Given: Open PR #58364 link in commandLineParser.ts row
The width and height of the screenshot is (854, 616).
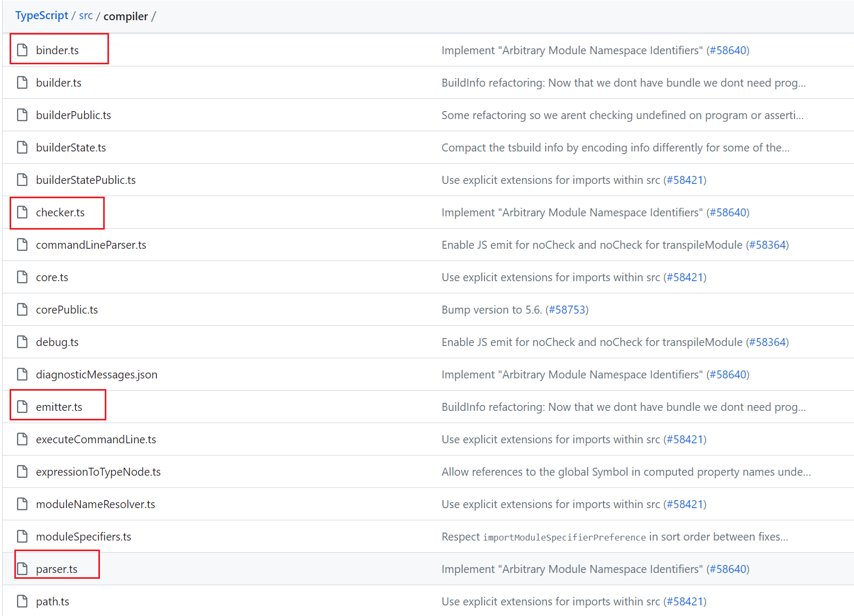Looking at the screenshot, I should [x=767, y=244].
